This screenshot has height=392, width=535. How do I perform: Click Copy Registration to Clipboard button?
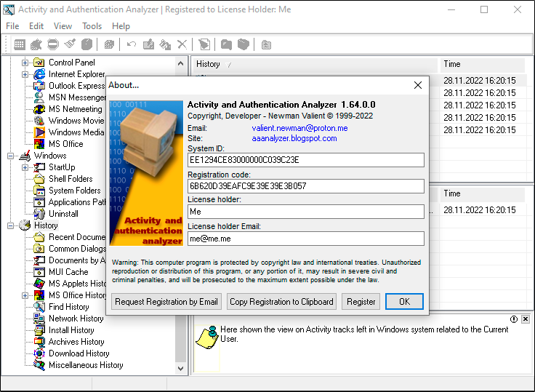point(281,302)
